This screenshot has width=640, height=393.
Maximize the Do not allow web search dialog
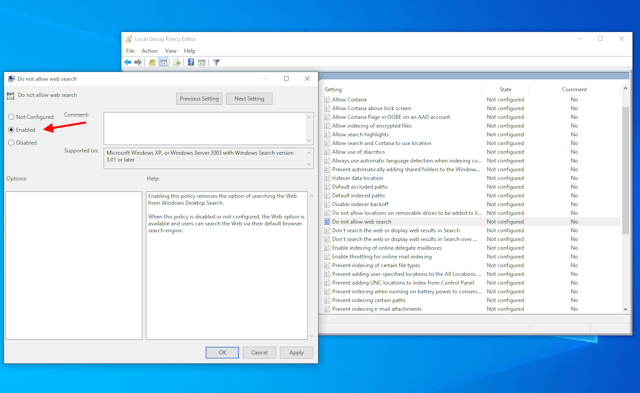coord(286,78)
